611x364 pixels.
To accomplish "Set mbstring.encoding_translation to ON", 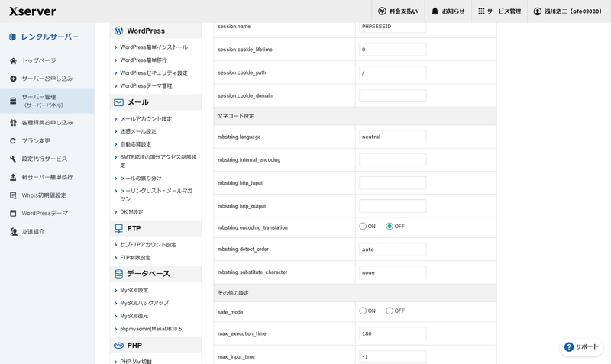I will 363,227.
